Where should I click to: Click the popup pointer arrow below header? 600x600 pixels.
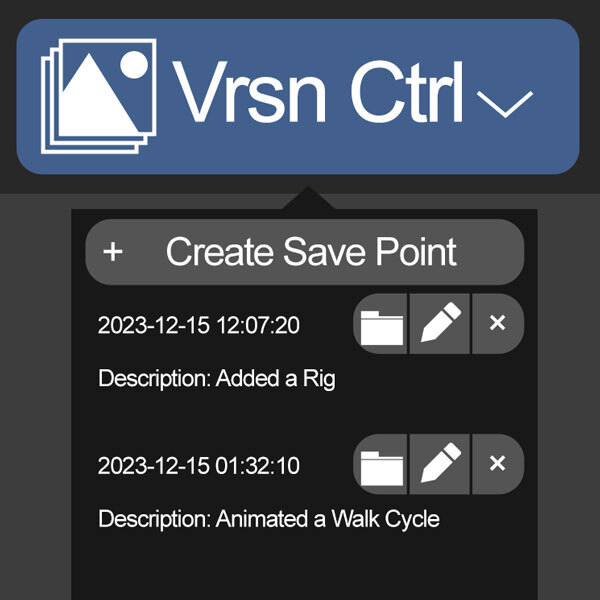308,198
